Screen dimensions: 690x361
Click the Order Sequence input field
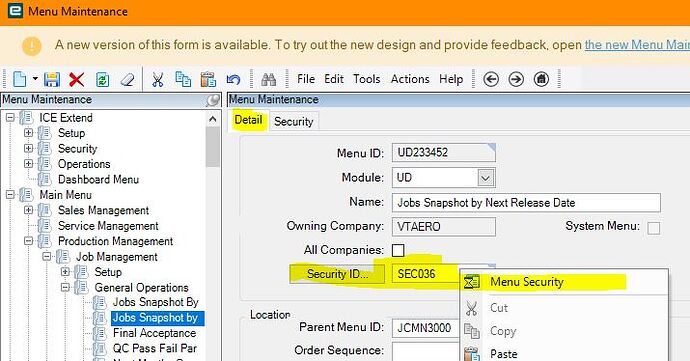pos(425,351)
